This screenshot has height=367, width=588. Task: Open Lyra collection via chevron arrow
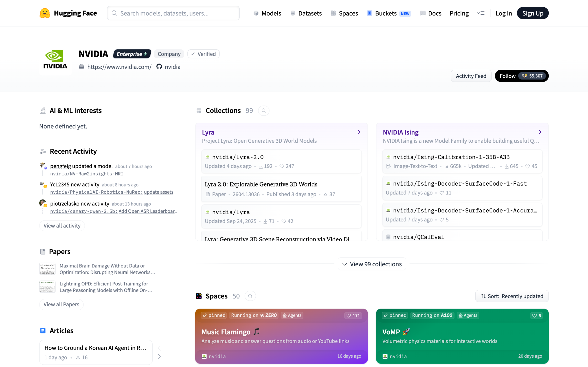[359, 132]
